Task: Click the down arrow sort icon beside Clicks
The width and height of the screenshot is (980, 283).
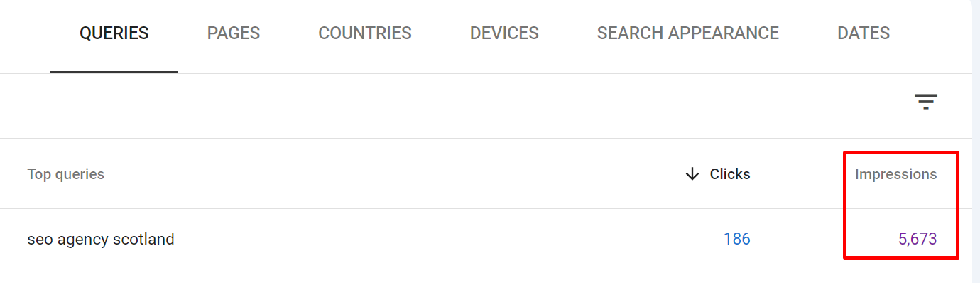Action: pos(692,174)
